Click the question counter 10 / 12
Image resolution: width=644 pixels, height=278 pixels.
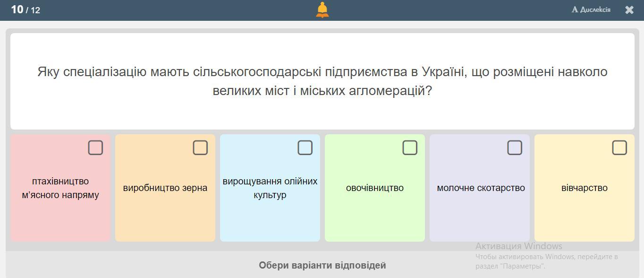click(x=25, y=9)
